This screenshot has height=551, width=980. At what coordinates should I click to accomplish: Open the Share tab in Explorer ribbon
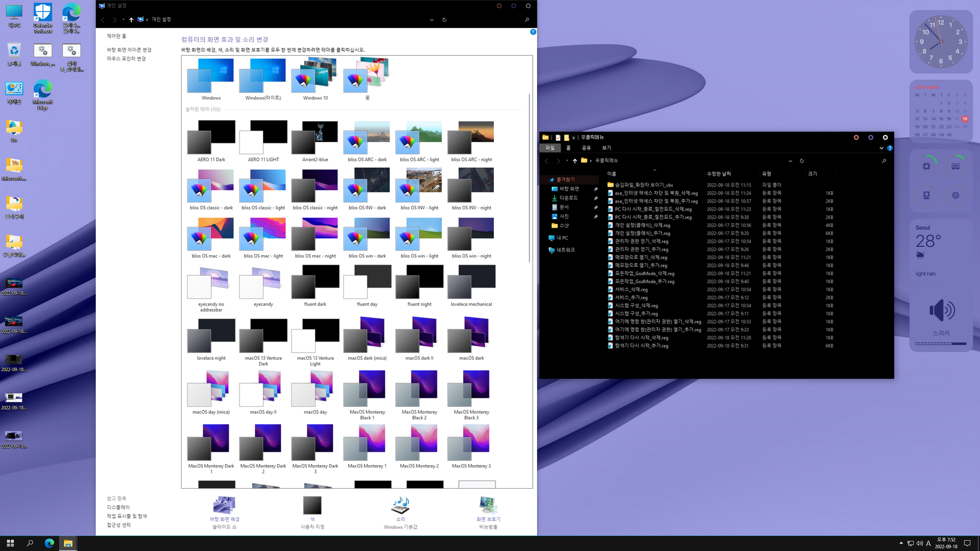[586, 148]
